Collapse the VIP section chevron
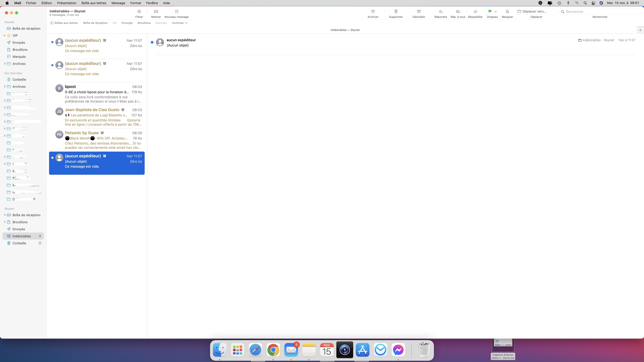The height and width of the screenshot is (362, 644). click(x=5, y=35)
